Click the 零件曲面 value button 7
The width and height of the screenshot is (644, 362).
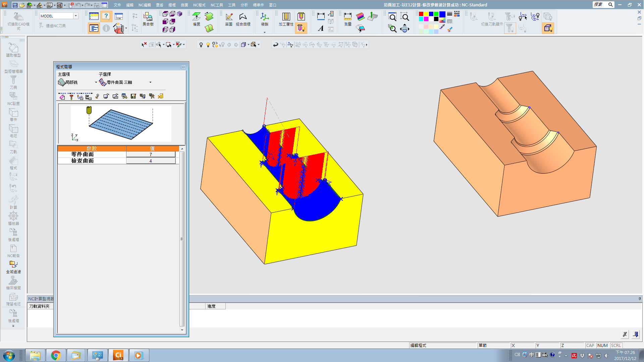pos(151,155)
